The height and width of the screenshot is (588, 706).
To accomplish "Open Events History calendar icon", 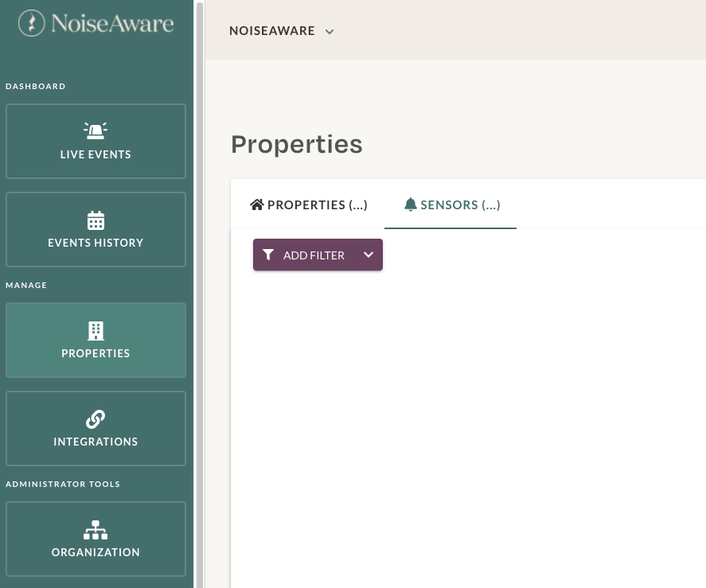I will coord(96,220).
